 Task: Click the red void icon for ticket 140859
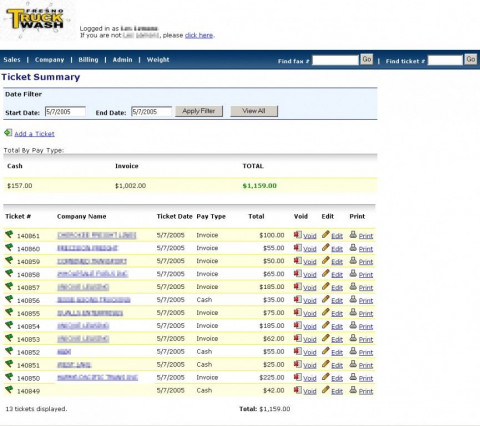(298, 261)
